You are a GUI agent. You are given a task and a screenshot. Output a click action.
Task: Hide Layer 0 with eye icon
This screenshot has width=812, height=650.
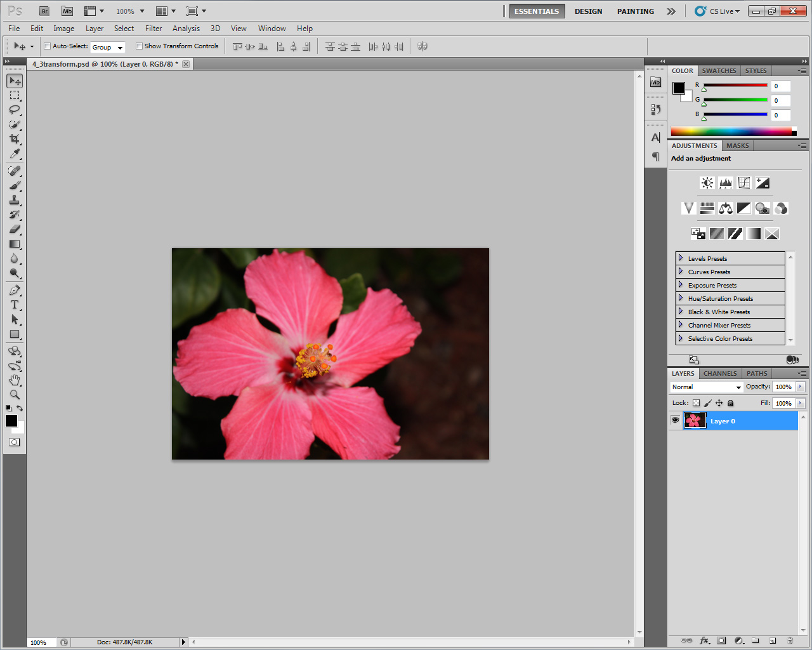pos(675,420)
